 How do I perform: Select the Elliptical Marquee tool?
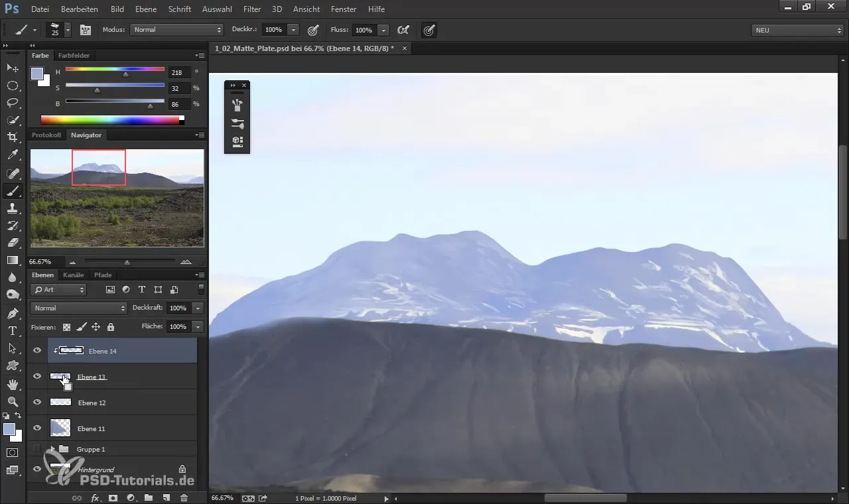click(13, 86)
